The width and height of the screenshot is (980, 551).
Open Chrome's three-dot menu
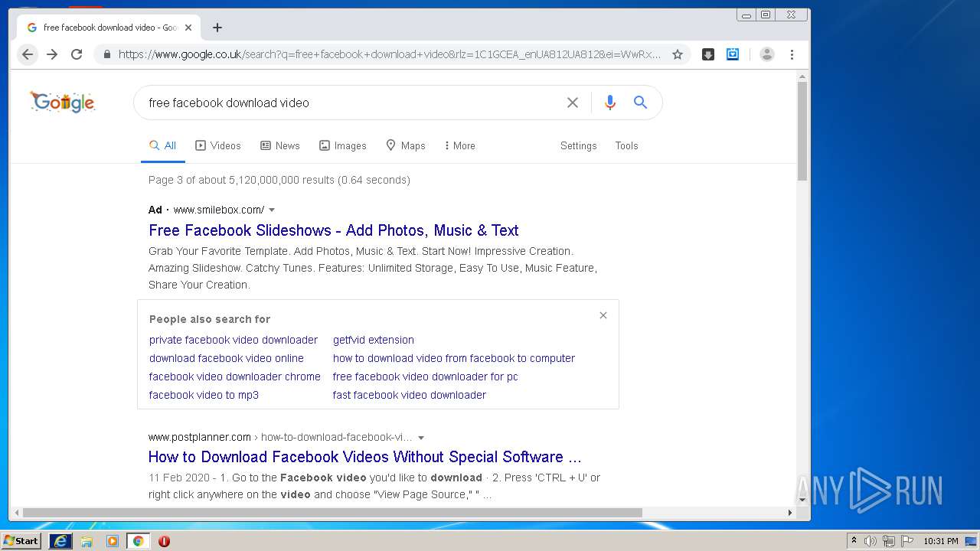pyautogui.click(x=792, y=54)
